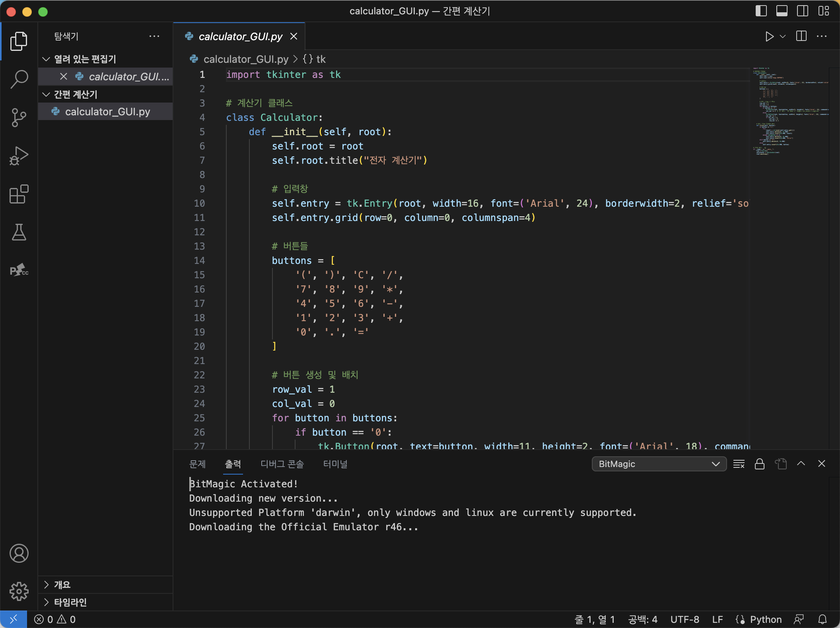The image size is (840, 628).
Task: Expand the 개요 outline section
Action: pyautogui.click(x=62, y=585)
